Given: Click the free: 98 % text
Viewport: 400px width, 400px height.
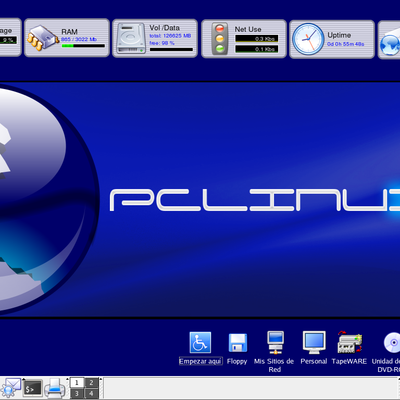Looking at the screenshot, I should click(162, 43).
